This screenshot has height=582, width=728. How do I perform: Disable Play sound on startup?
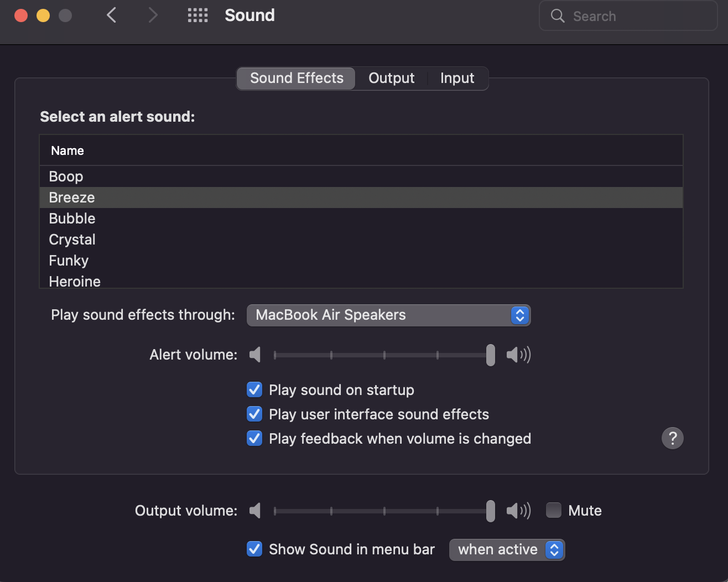tap(254, 390)
